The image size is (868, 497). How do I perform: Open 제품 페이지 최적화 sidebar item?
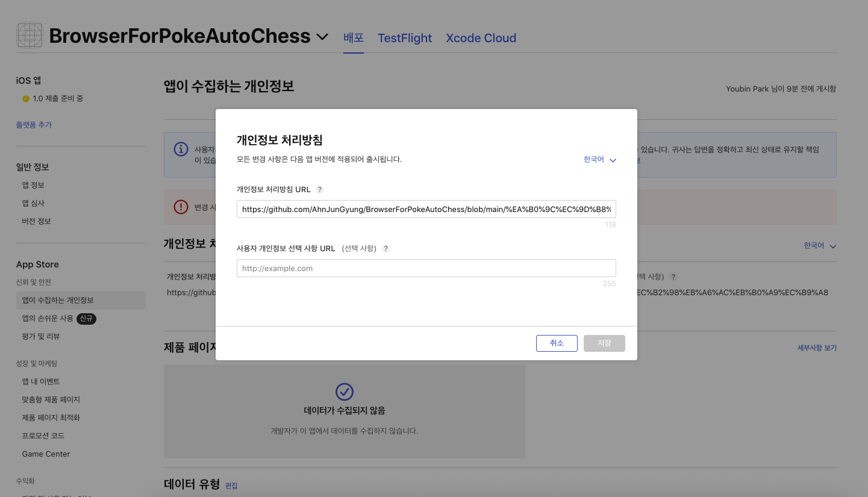51,417
